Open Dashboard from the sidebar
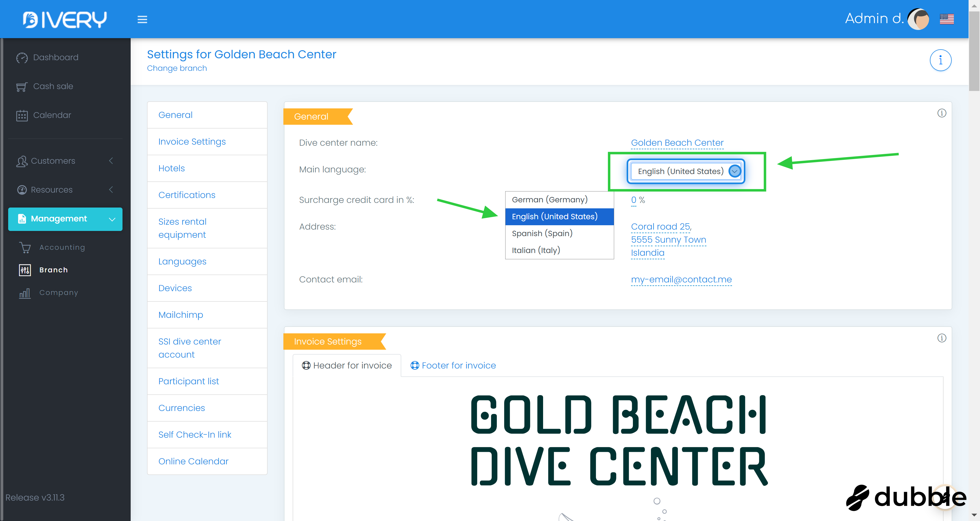 56,57
